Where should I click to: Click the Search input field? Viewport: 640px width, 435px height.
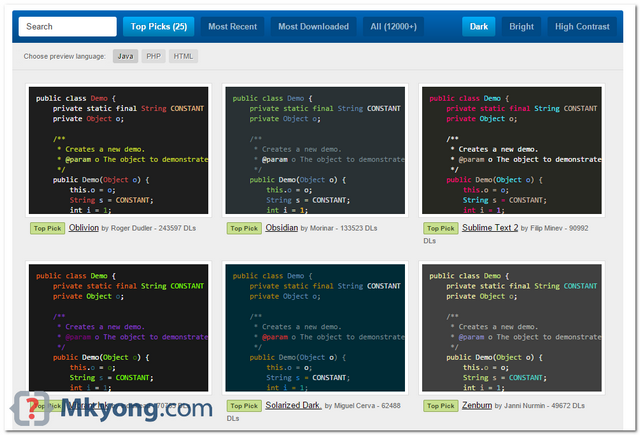[67, 27]
